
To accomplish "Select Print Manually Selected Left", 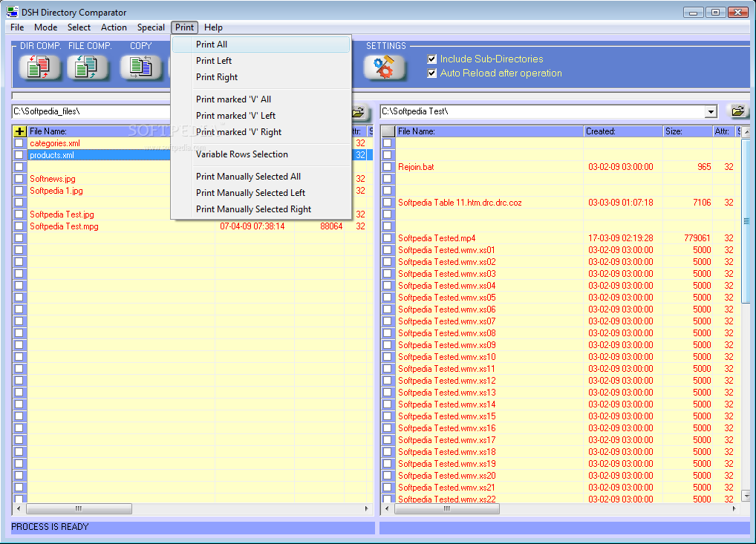I will (x=261, y=193).
